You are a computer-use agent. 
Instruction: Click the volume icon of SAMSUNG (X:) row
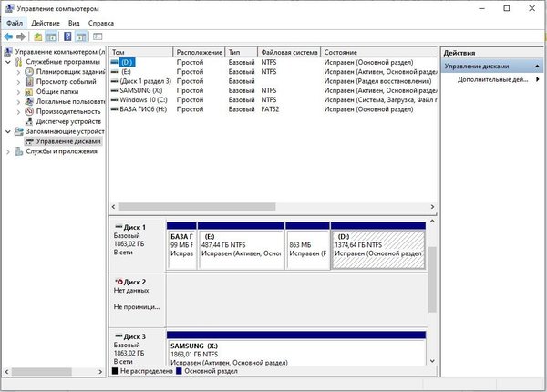click(115, 90)
